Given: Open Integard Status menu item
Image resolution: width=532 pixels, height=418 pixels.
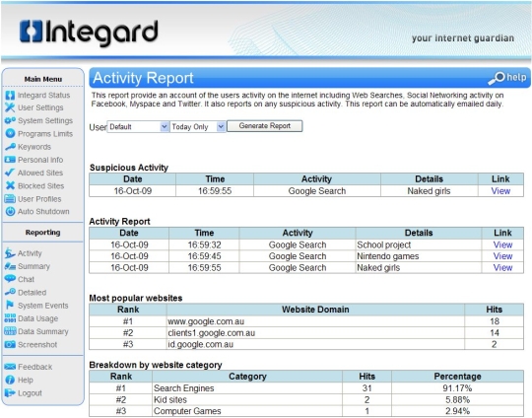Looking at the screenshot, I should point(43,96).
